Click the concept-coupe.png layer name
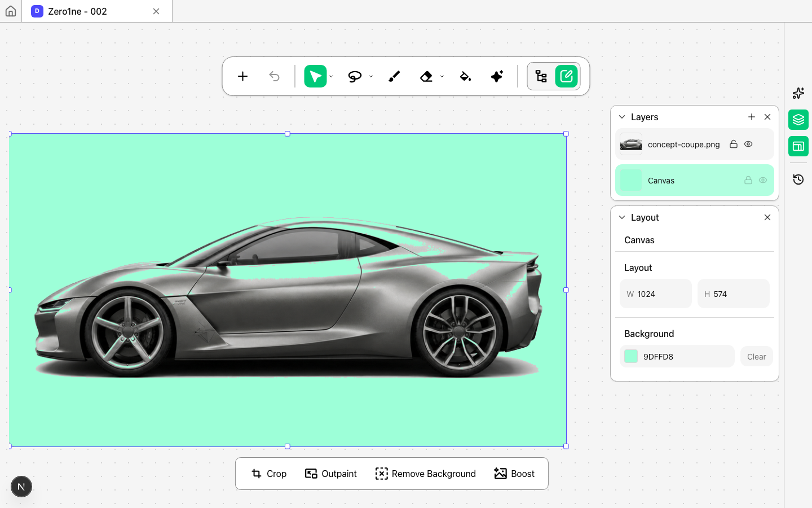Screen dimensions: 812x508 click(683, 144)
